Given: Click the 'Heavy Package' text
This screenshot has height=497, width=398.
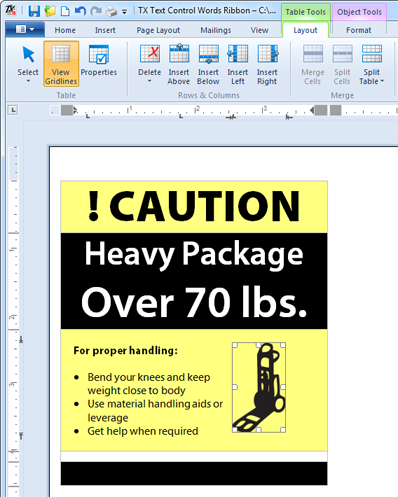Looking at the screenshot, I should [x=194, y=255].
